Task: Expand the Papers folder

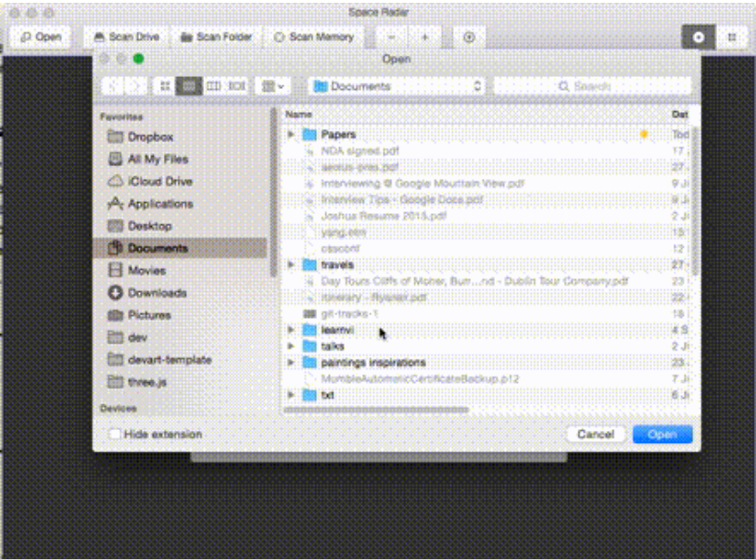Action: 292,133
